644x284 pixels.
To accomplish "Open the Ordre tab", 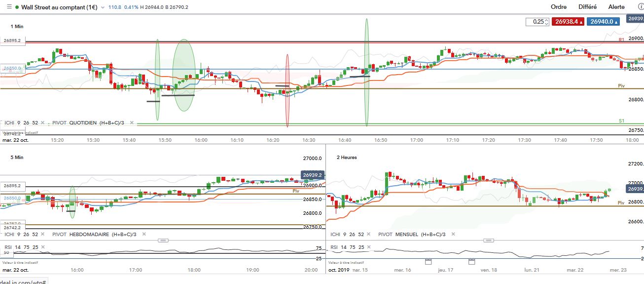I will [x=559, y=7].
